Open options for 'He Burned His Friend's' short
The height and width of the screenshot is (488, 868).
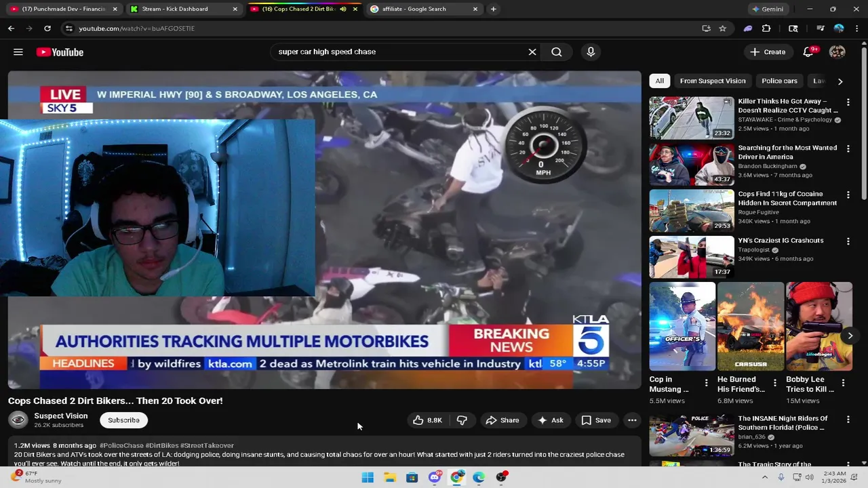(x=775, y=383)
